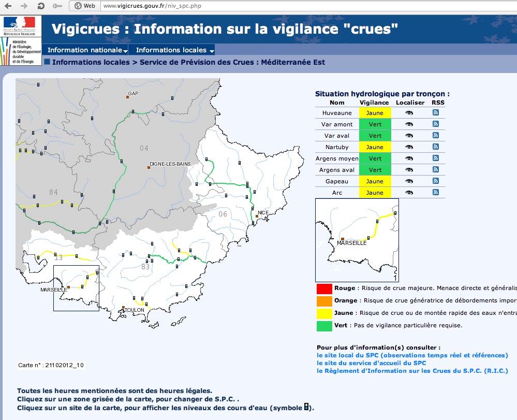
Task: Click the grey department 04 zone on the map
Action: coord(144,148)
